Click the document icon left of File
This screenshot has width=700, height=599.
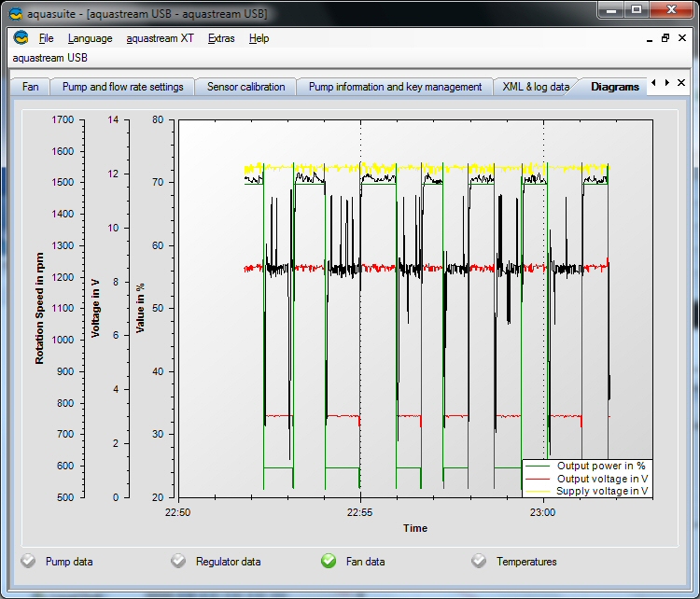21,38
